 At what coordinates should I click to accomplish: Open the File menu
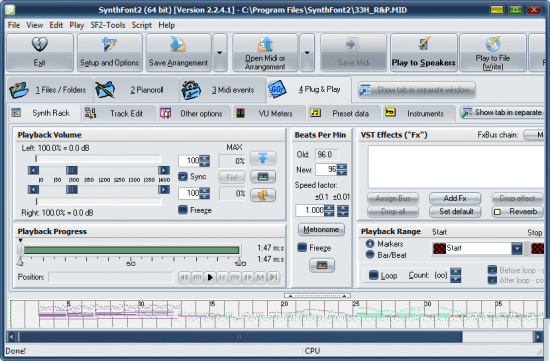pyautogui.click(x=14, y=25)
